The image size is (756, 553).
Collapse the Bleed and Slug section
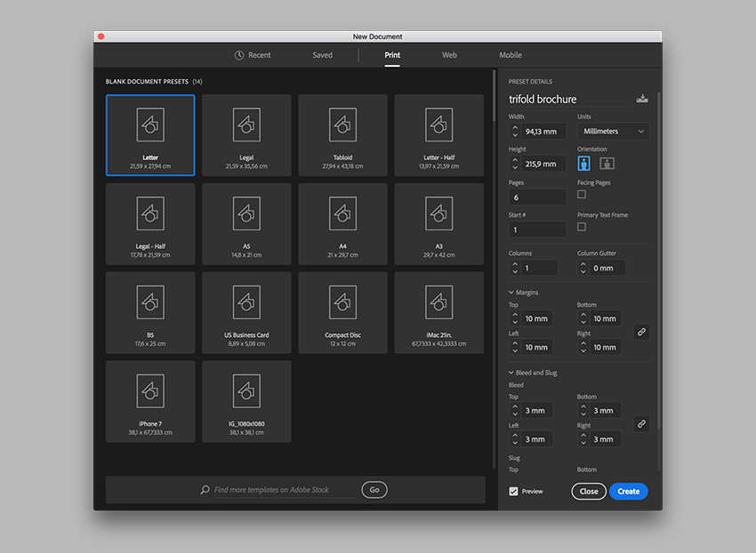tap(511, 373)
